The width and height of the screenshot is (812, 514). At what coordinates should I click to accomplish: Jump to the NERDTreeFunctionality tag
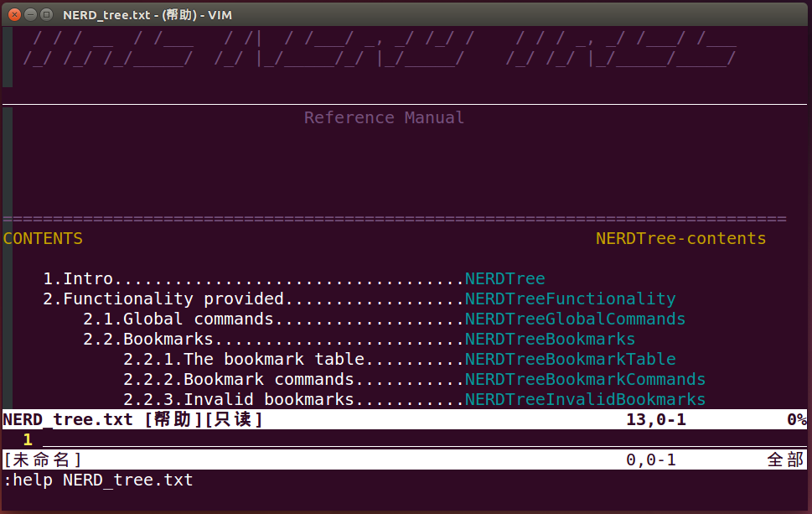click(x=570, y=299)
